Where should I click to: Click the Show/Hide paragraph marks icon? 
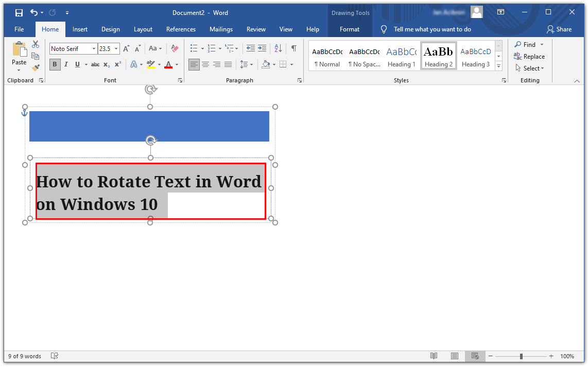pyautogui.click(x=293, y=48)
